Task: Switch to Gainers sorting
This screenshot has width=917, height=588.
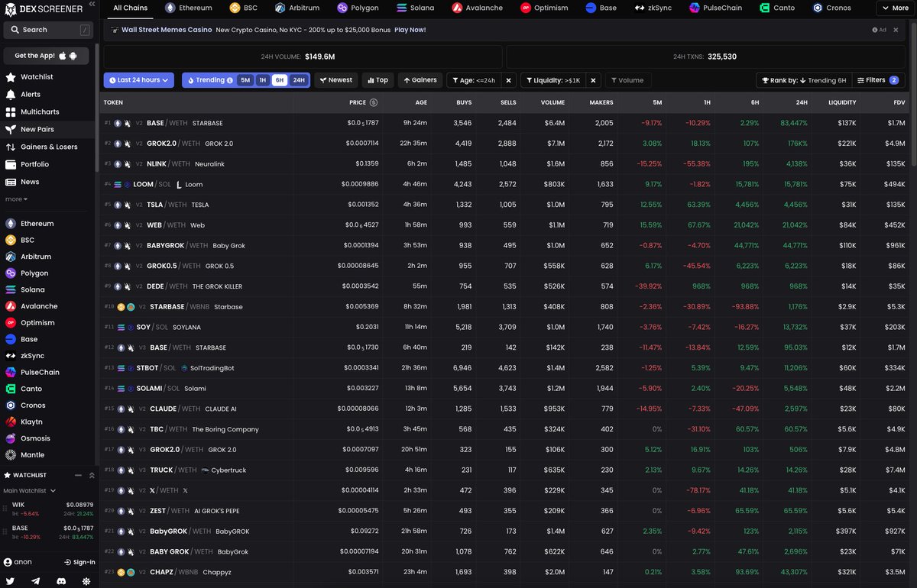Action: tap(420, 80)
